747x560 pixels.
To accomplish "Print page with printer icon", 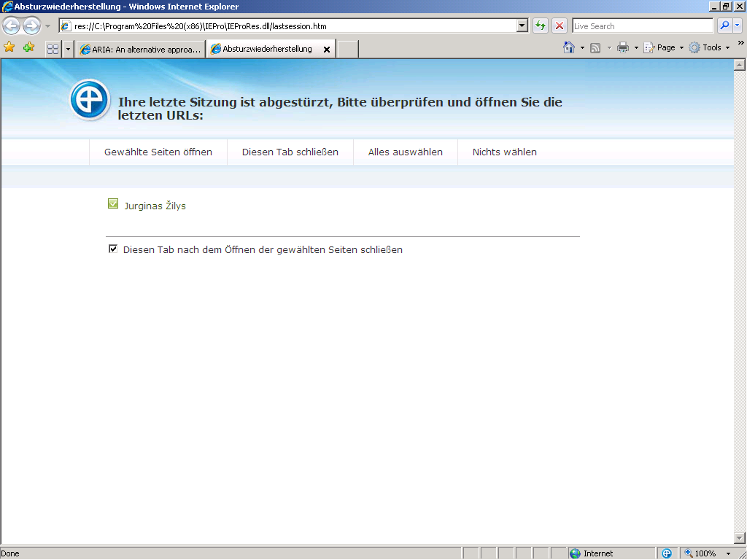I will click(x=623, y=47).
